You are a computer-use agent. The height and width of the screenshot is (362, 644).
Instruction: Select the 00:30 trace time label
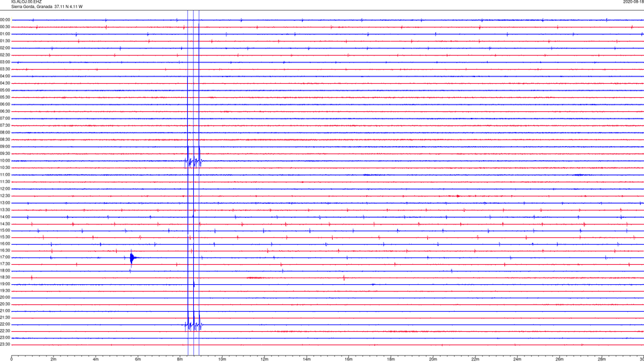[5, 27]
